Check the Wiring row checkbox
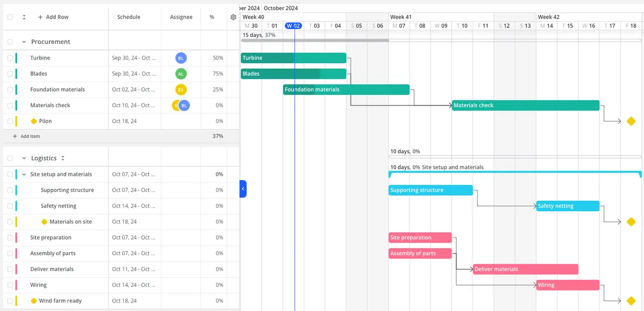The width and height of the screenshot is (644, 311). click(x=10, y=285)
